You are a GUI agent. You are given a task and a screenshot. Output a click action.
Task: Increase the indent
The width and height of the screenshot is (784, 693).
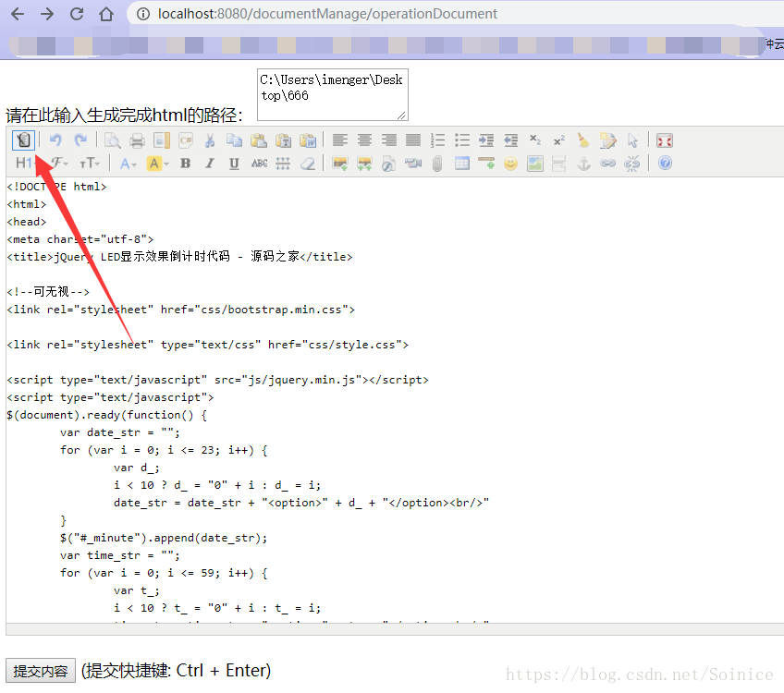(486, 140)
